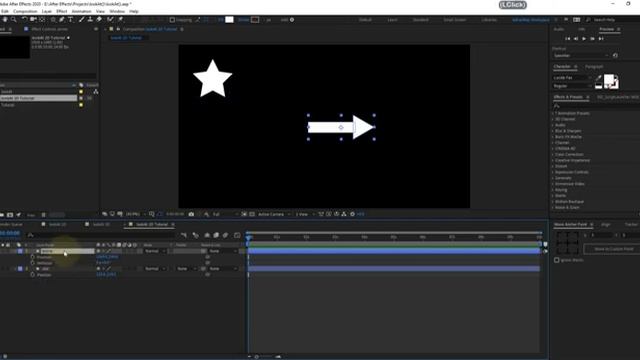Screen dimensions: 640x360
Task: Click the search icon in the timeline
Action: point(30,235)
